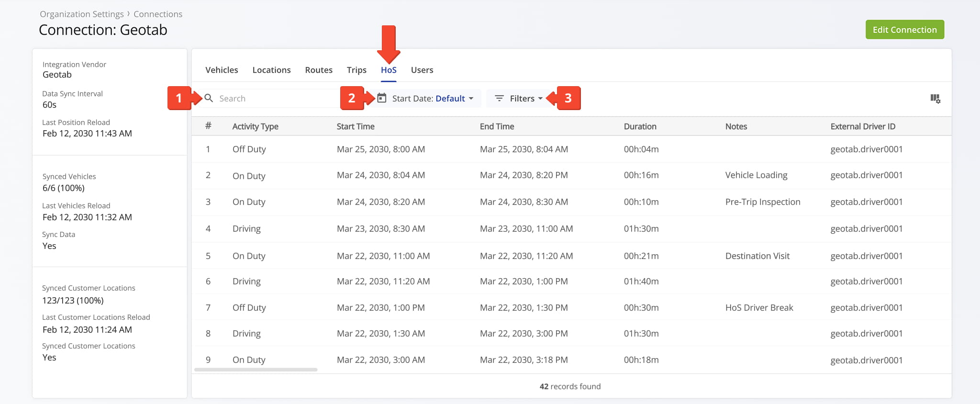The width and height of the screenshot is (980, 404).
Task: Expand the Start Date: Default dropdown
Action: point(471,99)
